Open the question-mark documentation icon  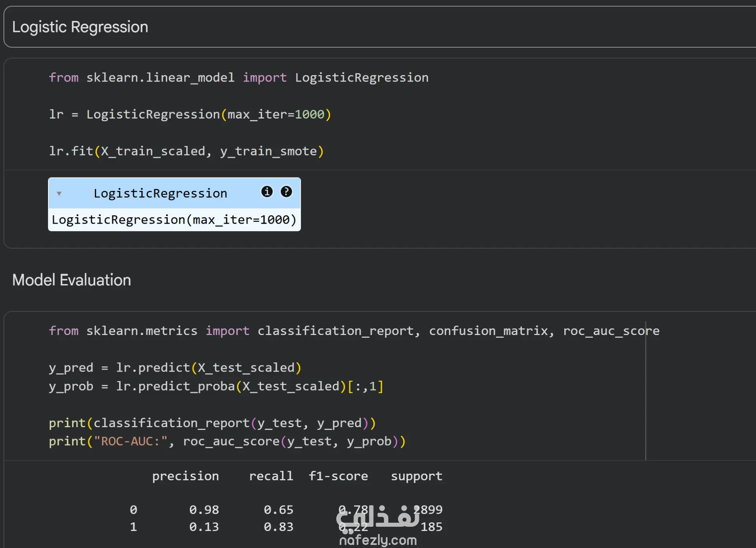pos(286,192)
